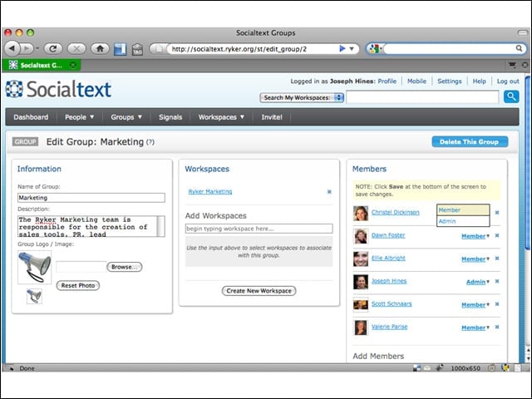This screenshot has height=399, width=532.
Task: Click the browser search magnifier icon
Action: [x=519, y=48]
